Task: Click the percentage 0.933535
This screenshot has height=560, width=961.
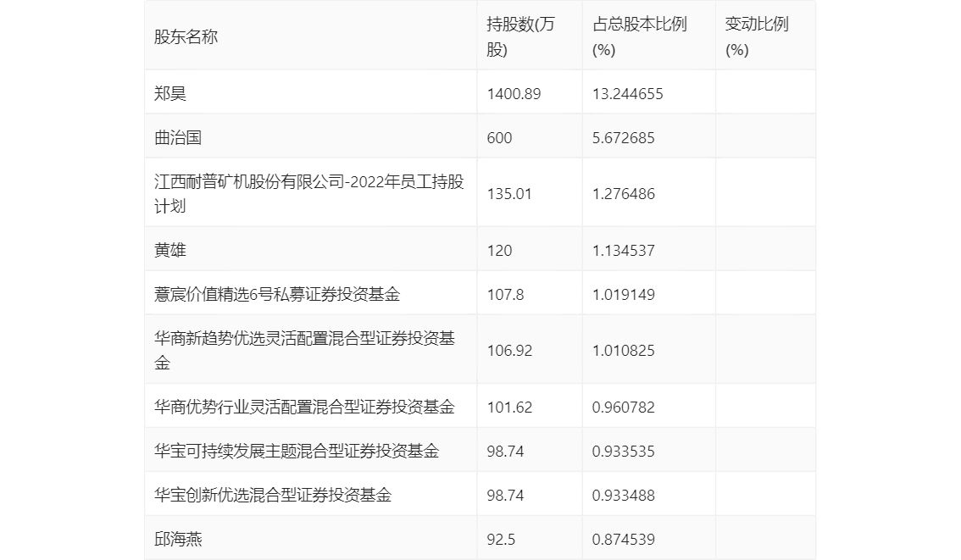Action: [624, 452]
